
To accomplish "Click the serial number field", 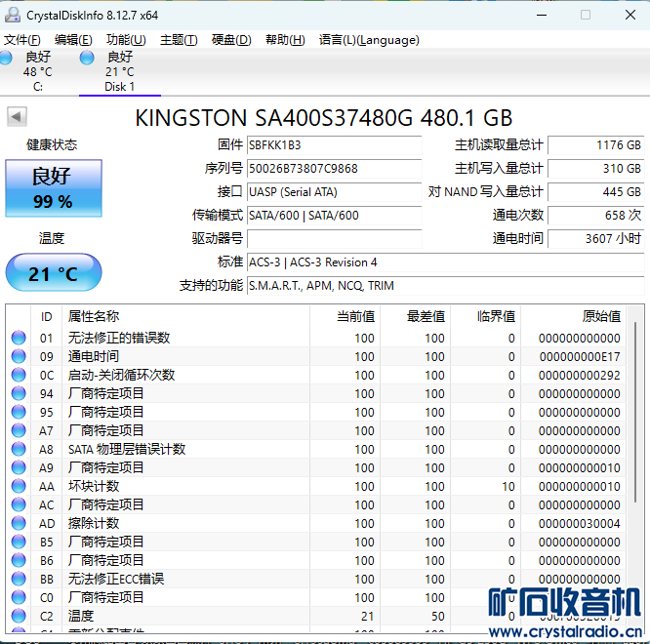I will pyautogui.click(x=334, y=168).
